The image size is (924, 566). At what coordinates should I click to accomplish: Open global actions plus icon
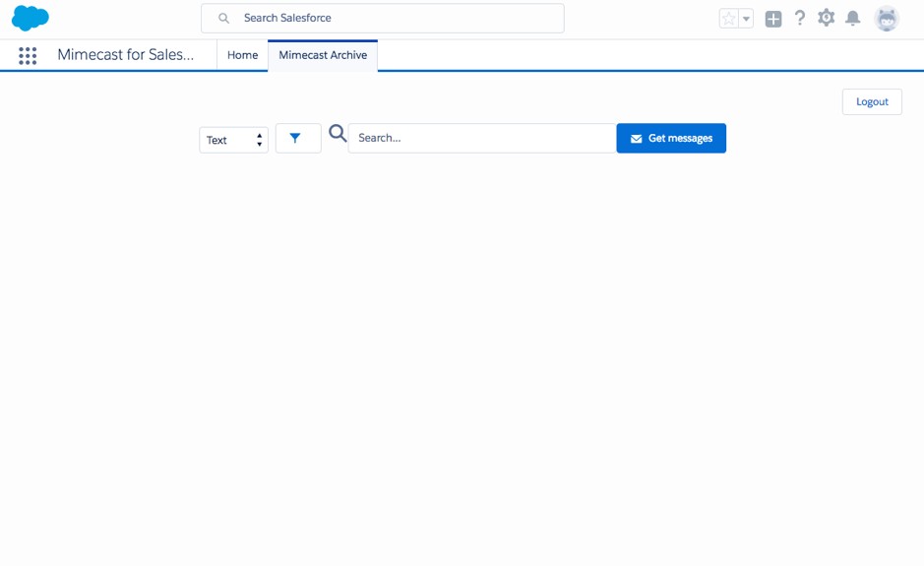773,19
